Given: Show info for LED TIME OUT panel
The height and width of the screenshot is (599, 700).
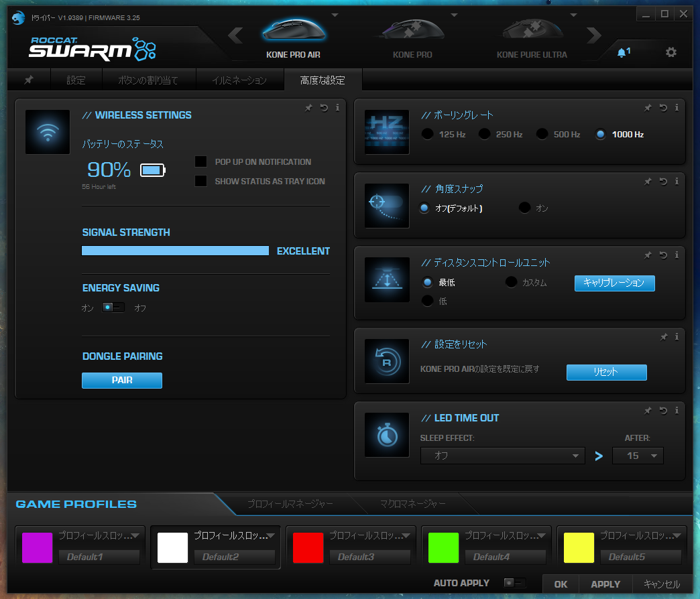Looking at the screenshot, I should 677,411.
